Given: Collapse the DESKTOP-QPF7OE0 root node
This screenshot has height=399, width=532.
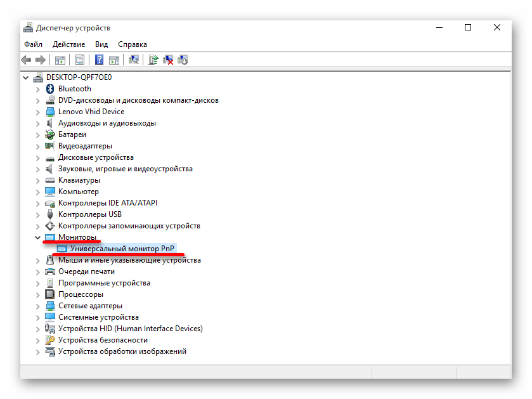Looking at the screenshot, I should coord(26,77).
